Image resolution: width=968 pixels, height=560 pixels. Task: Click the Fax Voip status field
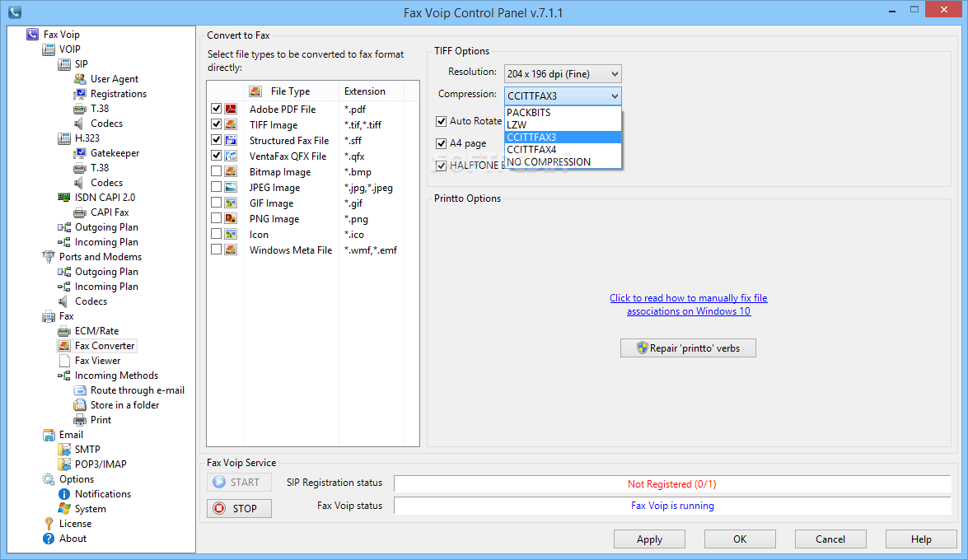click(672, 506)
